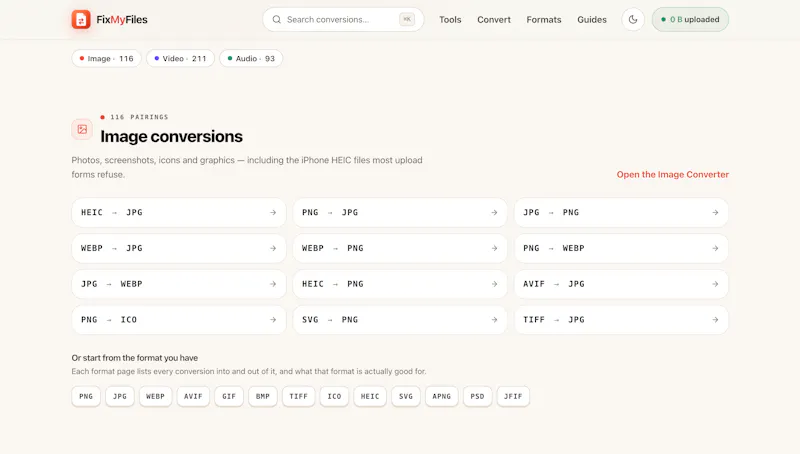Viewport: 800px width, 454px height.
Task: Select the PNG format chip
Action: tap(86, 396)
